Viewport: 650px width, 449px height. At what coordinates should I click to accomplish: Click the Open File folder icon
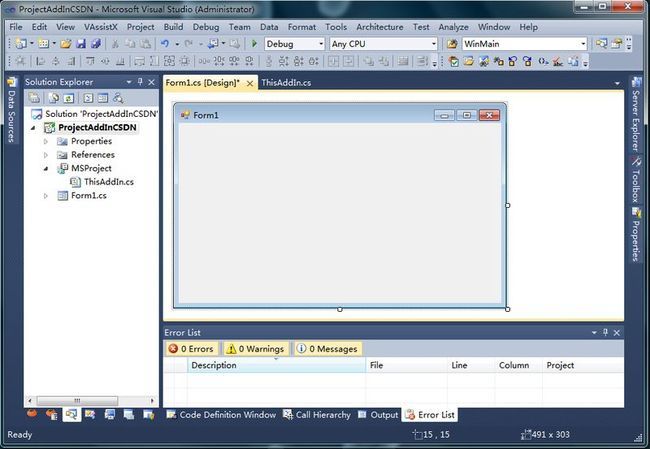[x=65, y=44]
